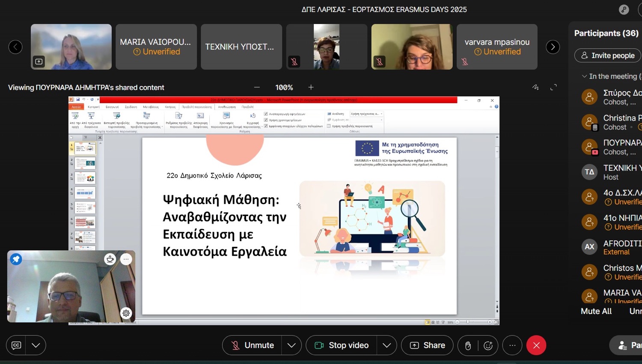
Task: Zoom in shared content with plus
Action: pyautogui.click(x=311, y=87)
